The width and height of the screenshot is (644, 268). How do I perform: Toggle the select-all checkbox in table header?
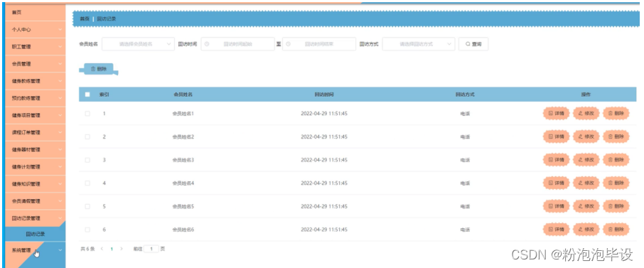point(87,95)
